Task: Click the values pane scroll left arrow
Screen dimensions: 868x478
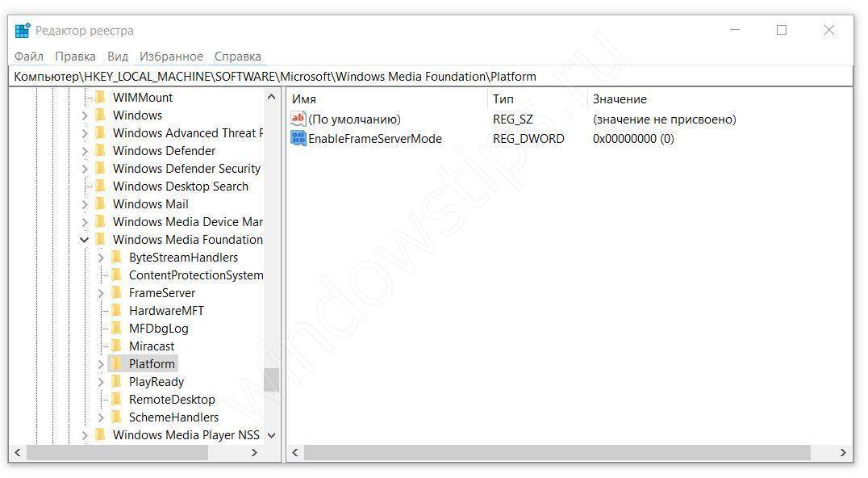Action: coord(295,452)
